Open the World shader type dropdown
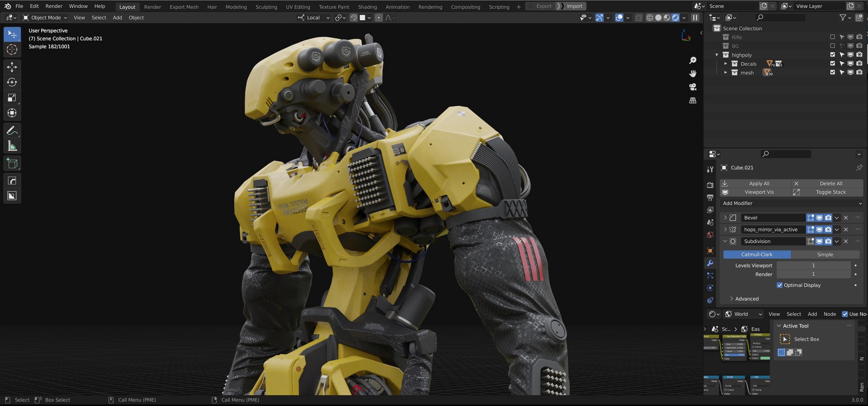The width and height of the screenshot is (868, 406). point(744,314)
